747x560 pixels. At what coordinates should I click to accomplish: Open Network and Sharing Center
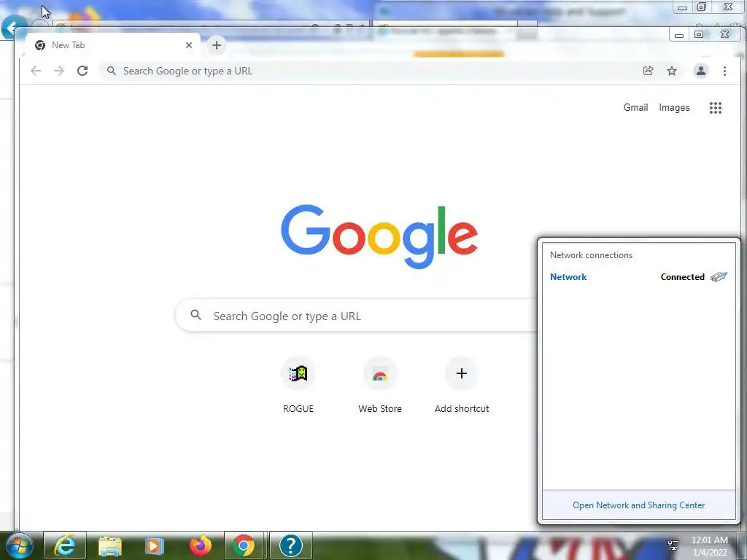[638, 505]
